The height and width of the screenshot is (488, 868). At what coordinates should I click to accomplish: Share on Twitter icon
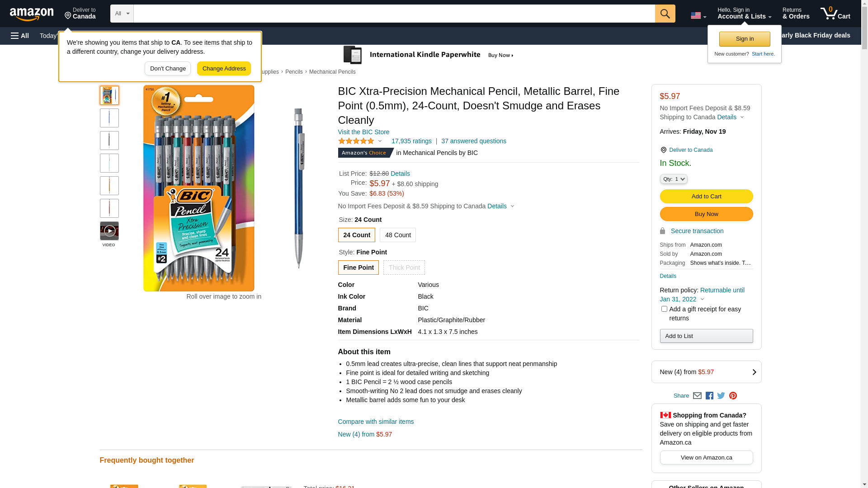click(x=721, y=396)
